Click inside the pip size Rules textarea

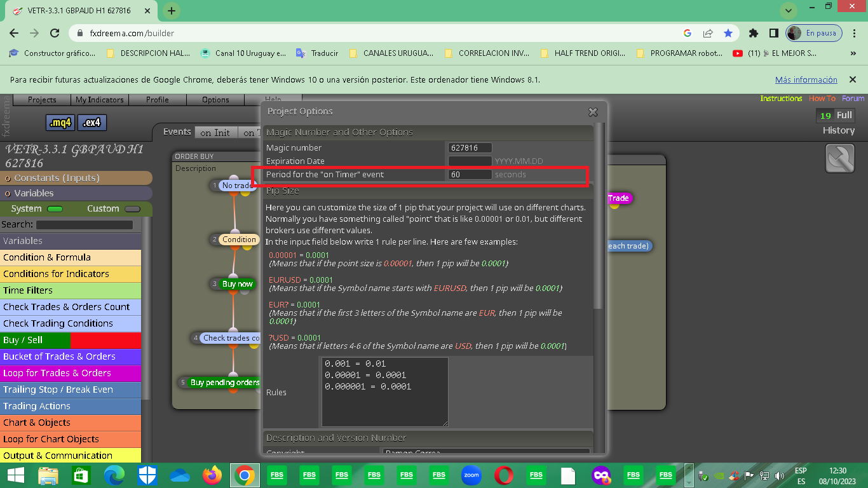click(384, 391)
